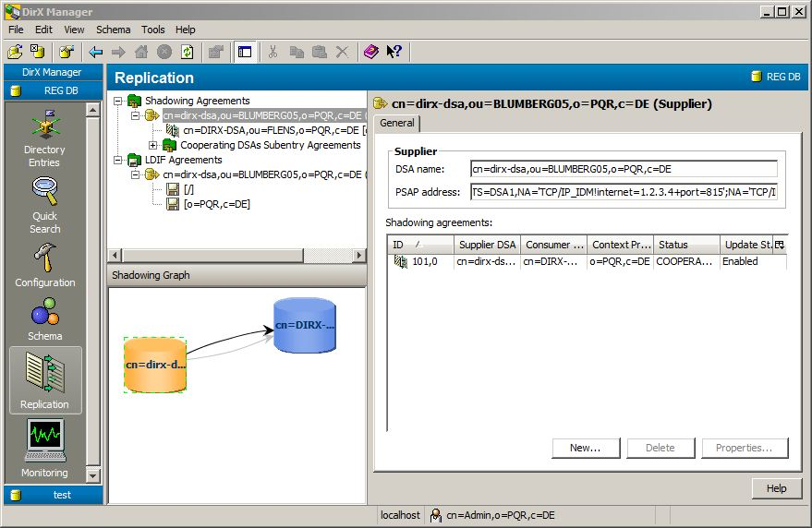Select the General tab
Image resolution: width=812 pixels, height=528 pixels.
click(x=397, y=124)
